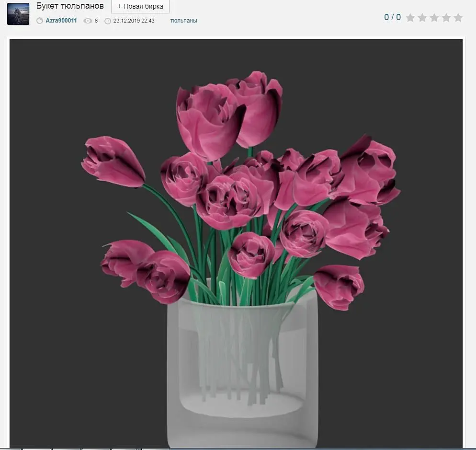Open the Azra900011 author profile link
The width and height of the screenshot is (476, 450).
pos(61,21)
